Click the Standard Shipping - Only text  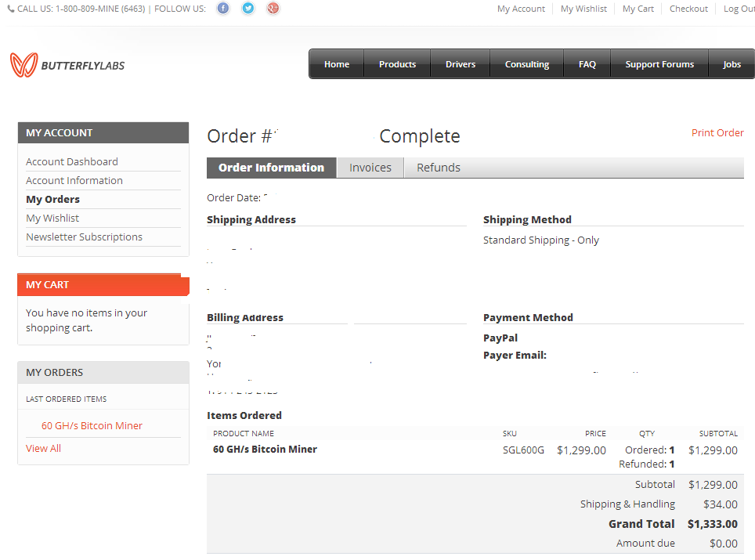click(x=541, y=240)
